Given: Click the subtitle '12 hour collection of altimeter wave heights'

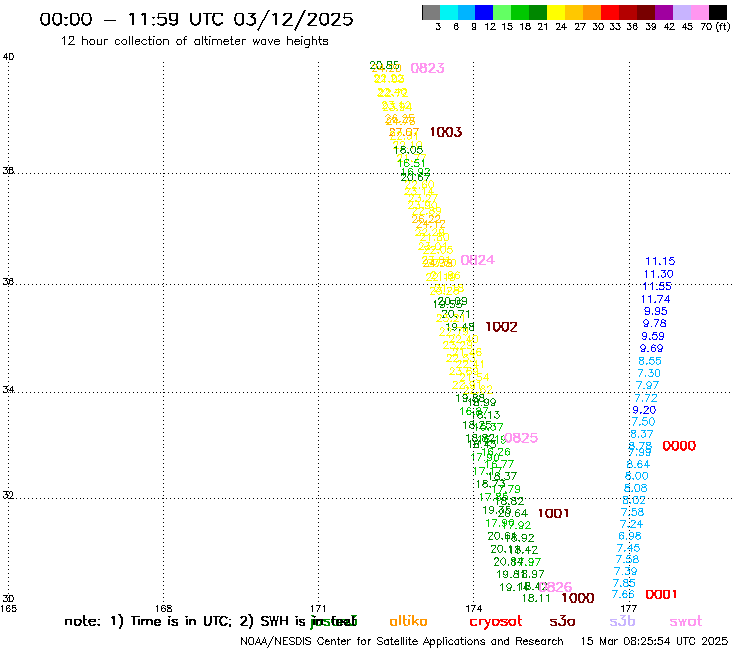Looking at the screenshot, I should point(194,41).
